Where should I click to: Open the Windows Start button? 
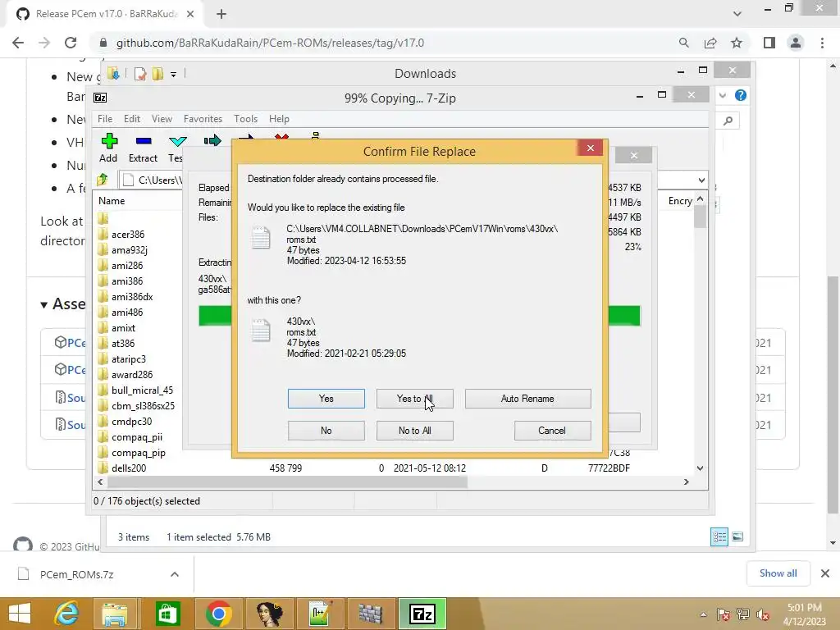point(20,614)
